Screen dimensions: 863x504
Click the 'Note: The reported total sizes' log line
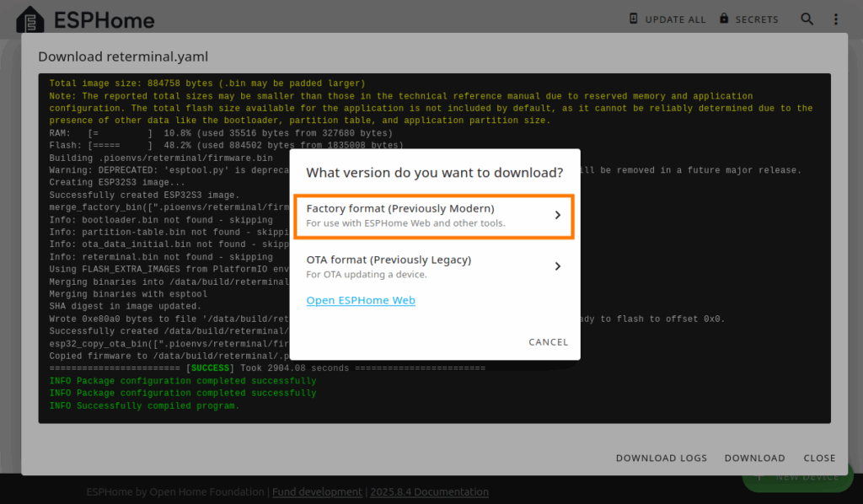(x=431, y=109)
